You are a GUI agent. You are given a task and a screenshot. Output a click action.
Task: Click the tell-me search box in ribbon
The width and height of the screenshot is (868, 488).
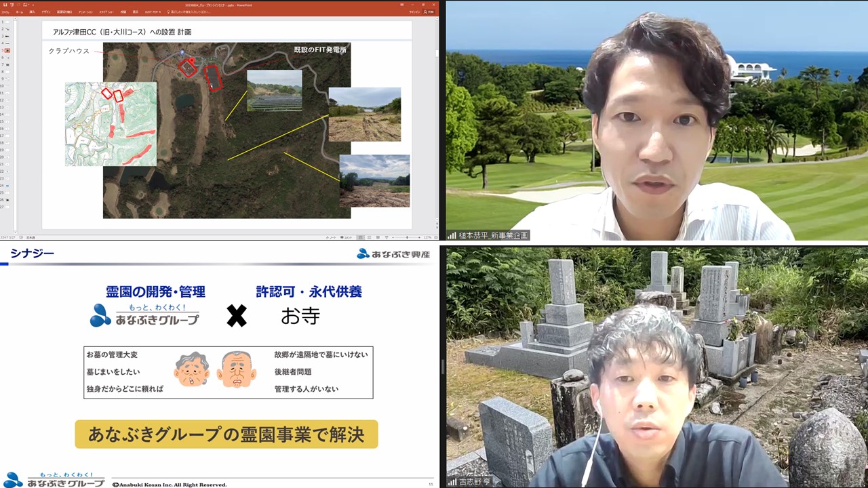tap(189, 12)
